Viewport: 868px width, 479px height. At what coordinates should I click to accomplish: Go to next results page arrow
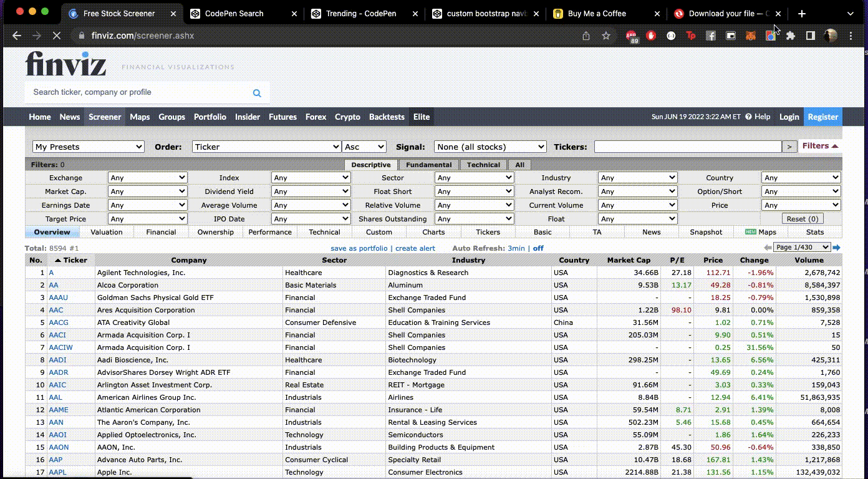(837, 248)
